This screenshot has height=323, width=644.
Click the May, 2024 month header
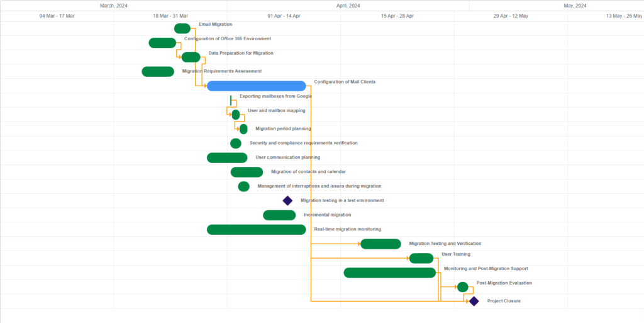575,6
